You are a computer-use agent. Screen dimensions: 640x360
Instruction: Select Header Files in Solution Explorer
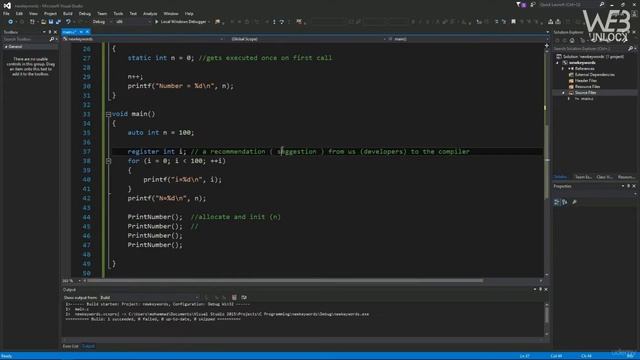tap(585, 81)
